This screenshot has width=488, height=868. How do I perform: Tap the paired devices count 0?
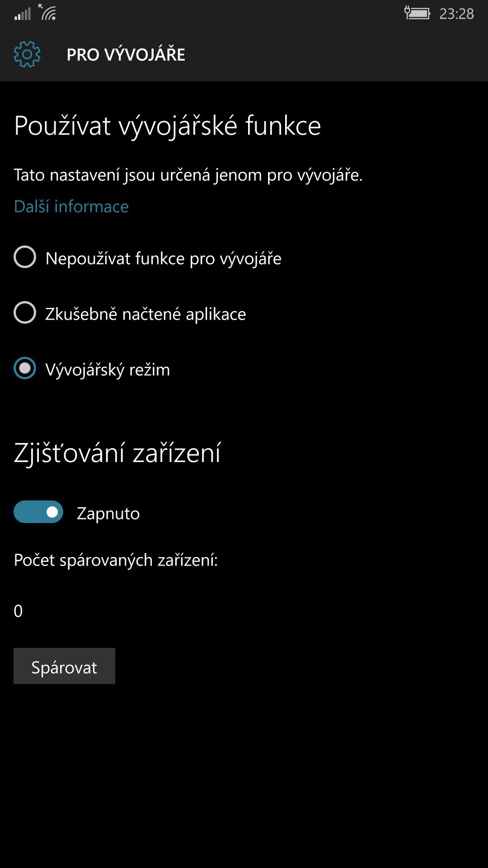18,611
